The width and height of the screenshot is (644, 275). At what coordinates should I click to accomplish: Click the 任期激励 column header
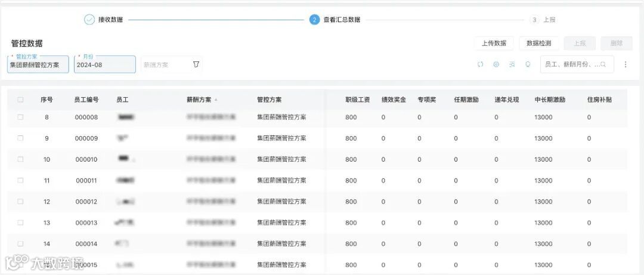tap(466, 100)
